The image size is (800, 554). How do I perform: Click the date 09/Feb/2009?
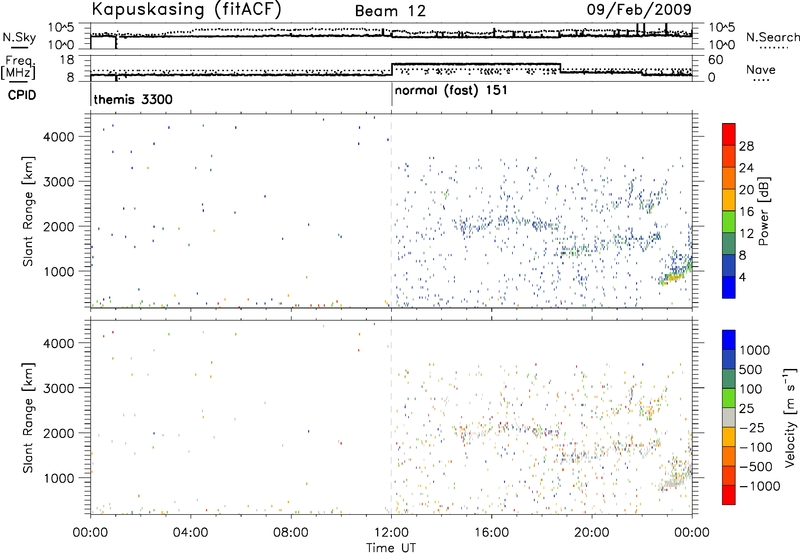(x=639, y=10)
